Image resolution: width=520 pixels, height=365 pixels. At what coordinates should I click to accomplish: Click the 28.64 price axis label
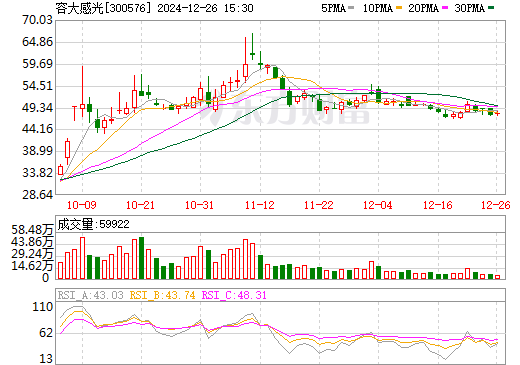pos(37,195)
